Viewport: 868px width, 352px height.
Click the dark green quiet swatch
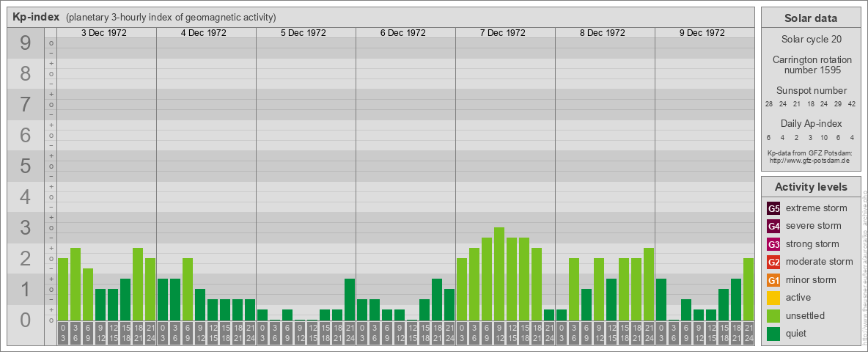pos(774,333)
